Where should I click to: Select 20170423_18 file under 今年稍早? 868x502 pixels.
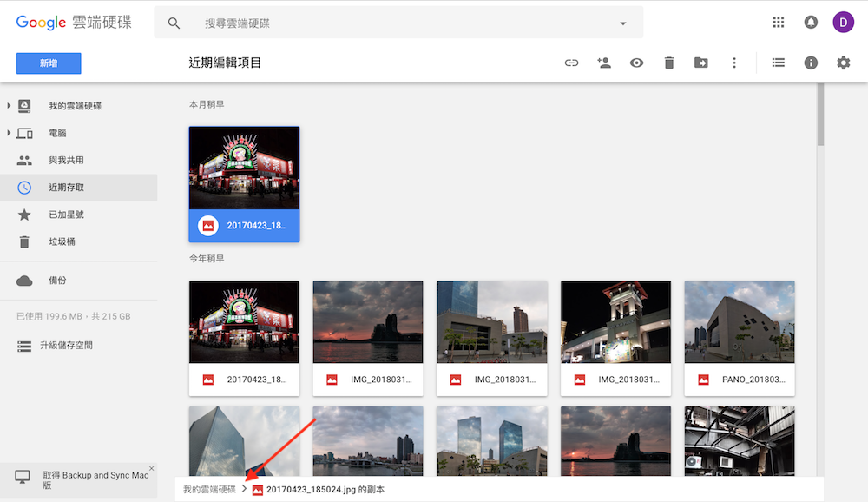[x=244, y=339]
